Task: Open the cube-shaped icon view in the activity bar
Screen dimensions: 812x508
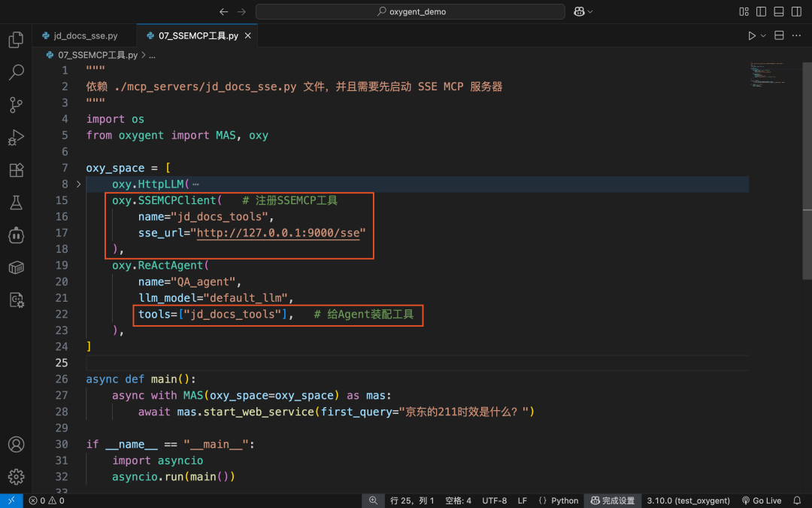Action: pyautogui.click(x=16, y=267)
